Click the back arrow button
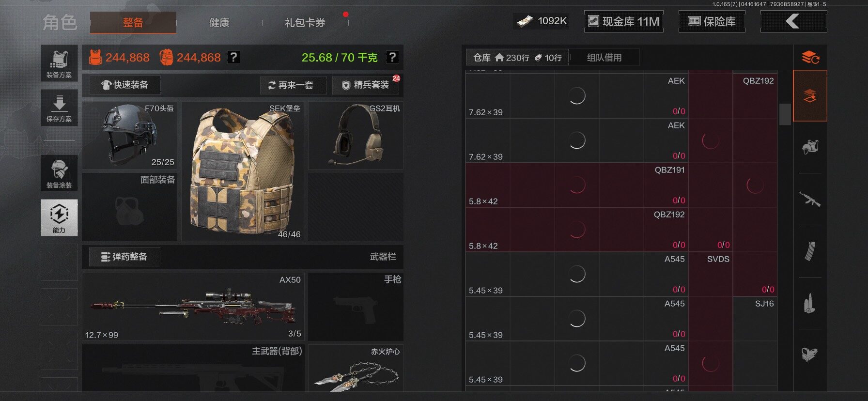This screenshot has height=401, width=868. (x=793, y=21)
